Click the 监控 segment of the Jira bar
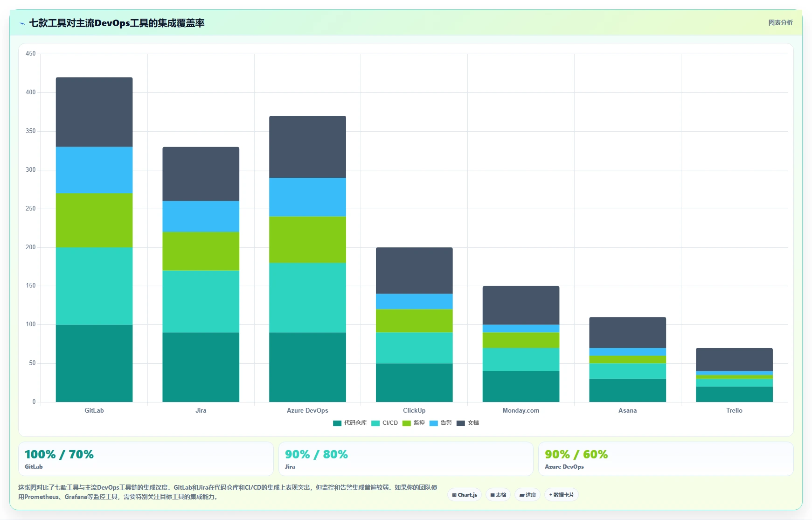The image size is (812, 520). pyautogui.click(x=201, y=251)
